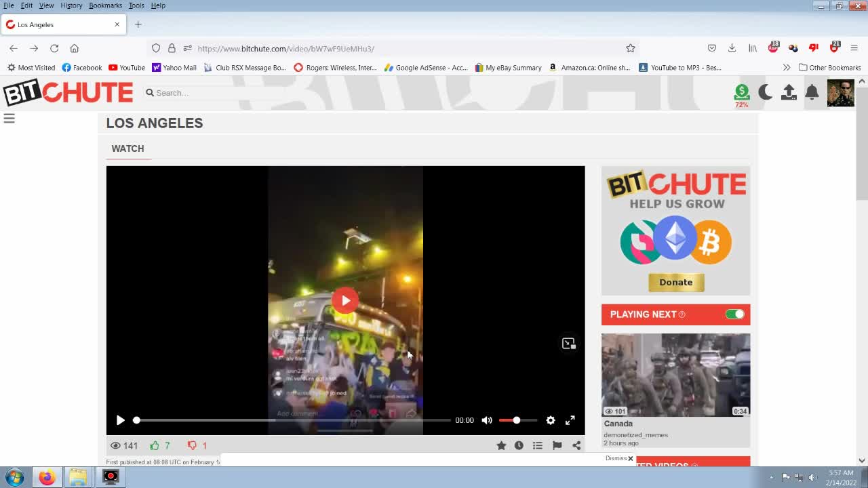Click the Firefox taskbar icon
This screenshot has width=868, height=488.
[46, 477]
